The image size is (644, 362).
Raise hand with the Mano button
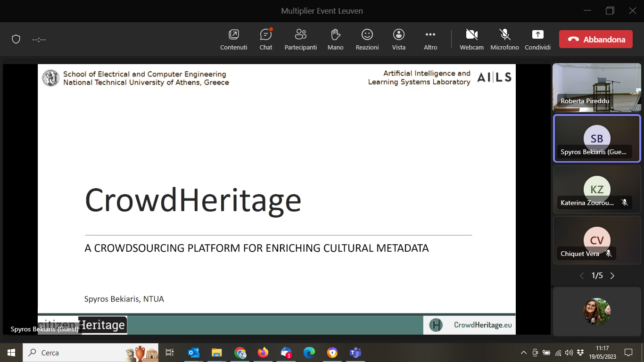336,40
